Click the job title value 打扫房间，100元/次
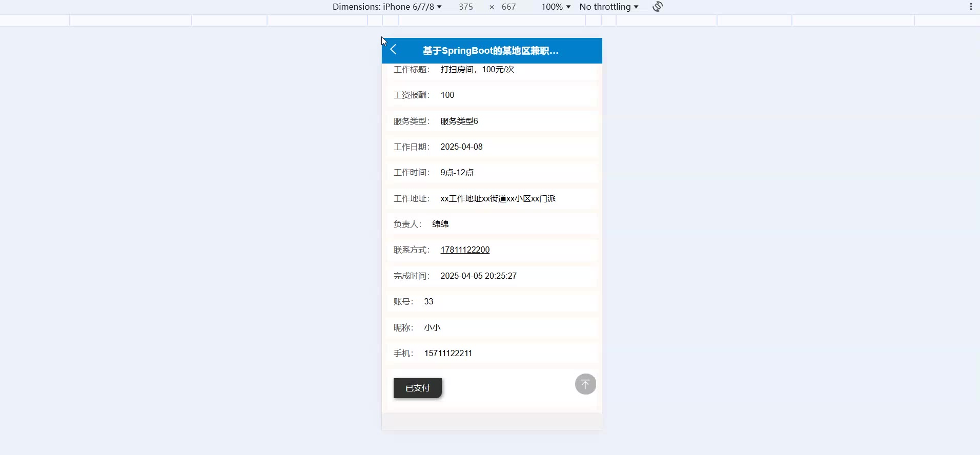 (x=477, y=69)
